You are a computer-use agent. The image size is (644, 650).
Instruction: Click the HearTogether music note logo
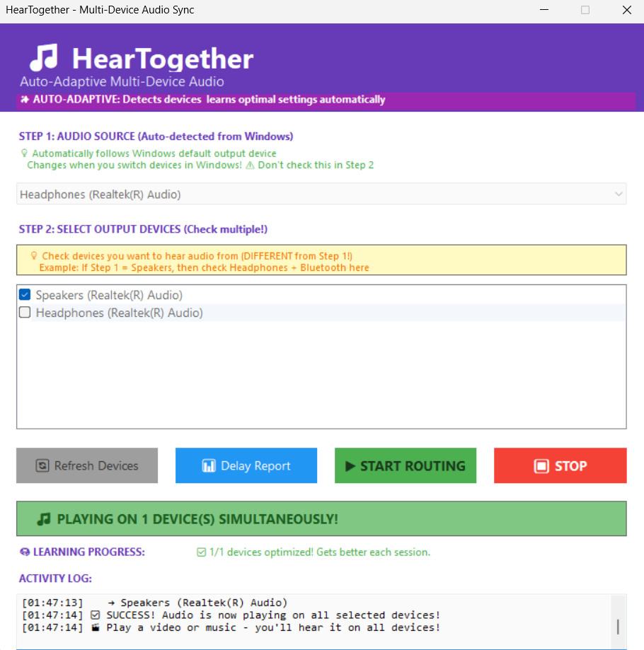coord(44,57)
